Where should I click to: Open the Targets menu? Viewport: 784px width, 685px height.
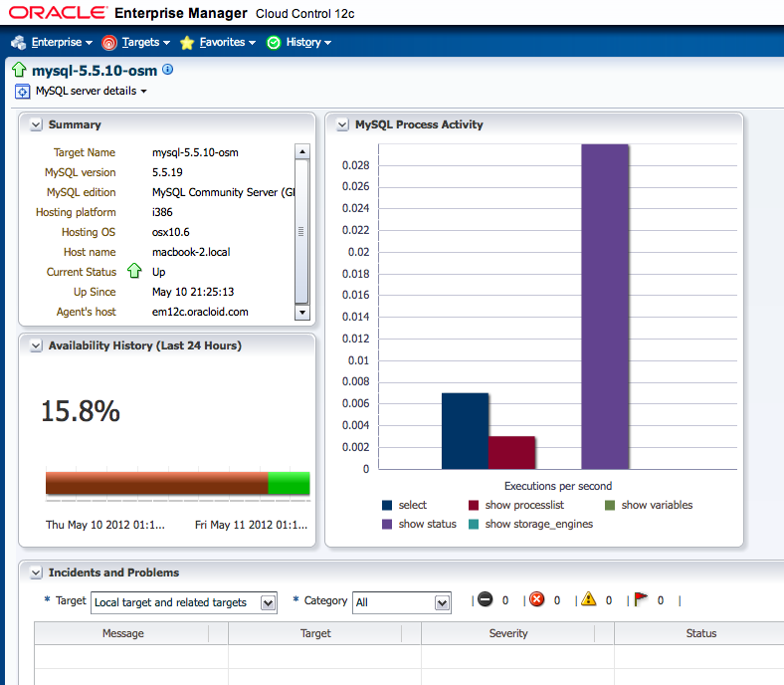coord(137,43)
